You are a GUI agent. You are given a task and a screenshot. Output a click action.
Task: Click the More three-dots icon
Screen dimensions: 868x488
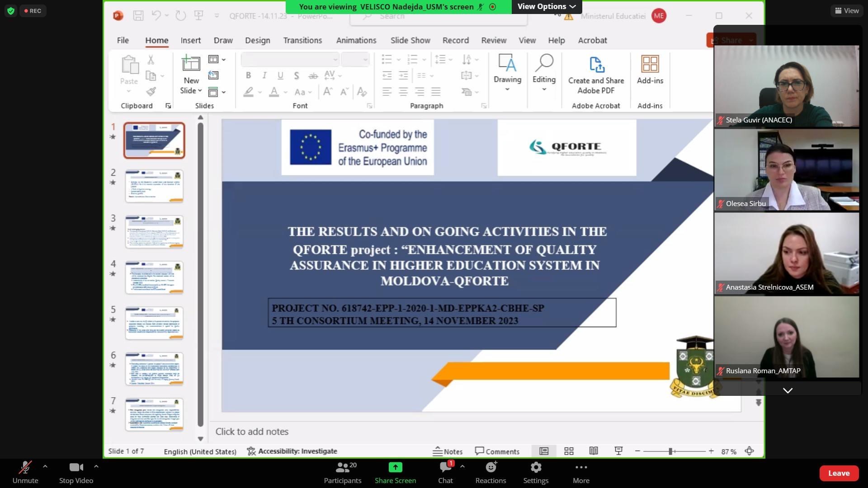pos(581,467)
